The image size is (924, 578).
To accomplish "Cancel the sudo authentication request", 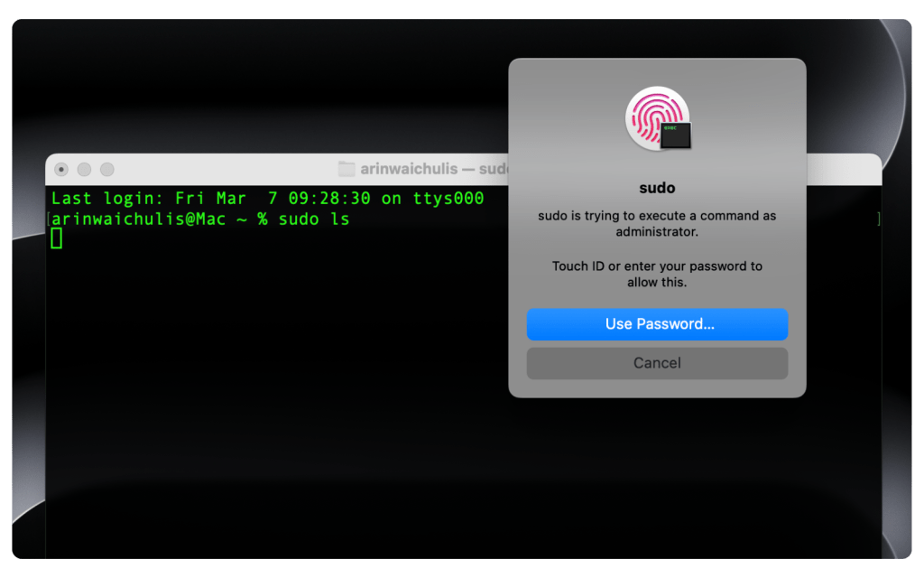I will [x=657, y=363].
